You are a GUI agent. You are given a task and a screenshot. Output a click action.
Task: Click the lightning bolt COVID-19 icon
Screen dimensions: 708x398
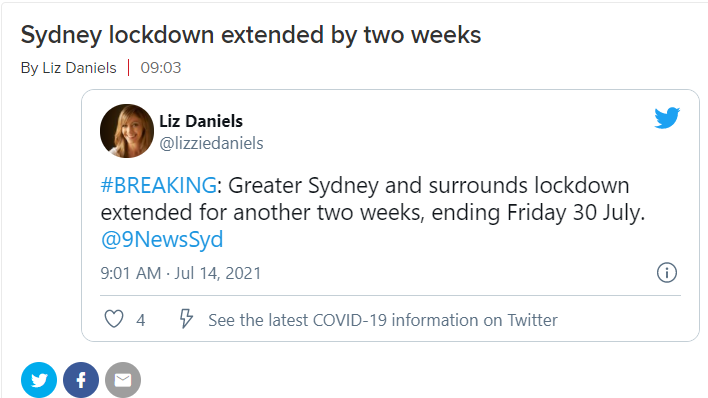pos(186,318)
